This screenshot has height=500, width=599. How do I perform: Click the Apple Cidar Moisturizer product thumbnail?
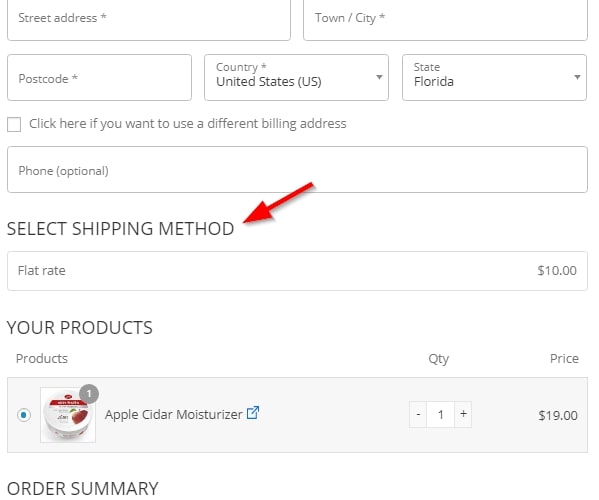tap(68, 415)
